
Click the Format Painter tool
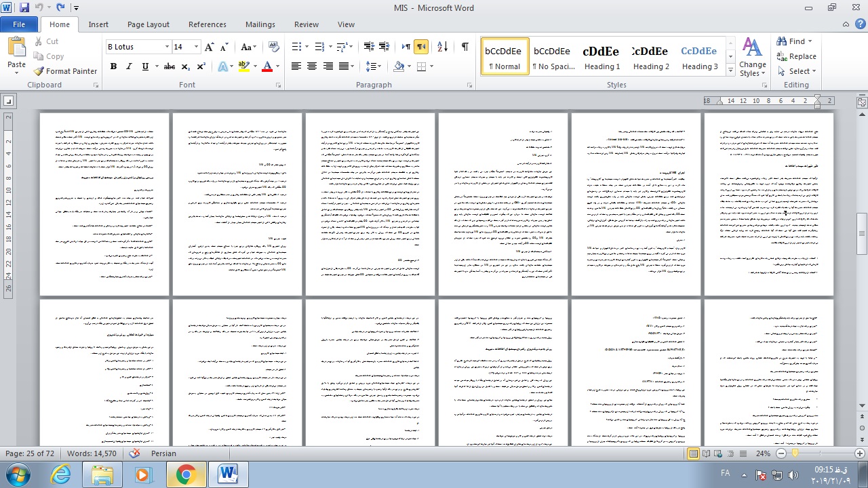point(66,71)
